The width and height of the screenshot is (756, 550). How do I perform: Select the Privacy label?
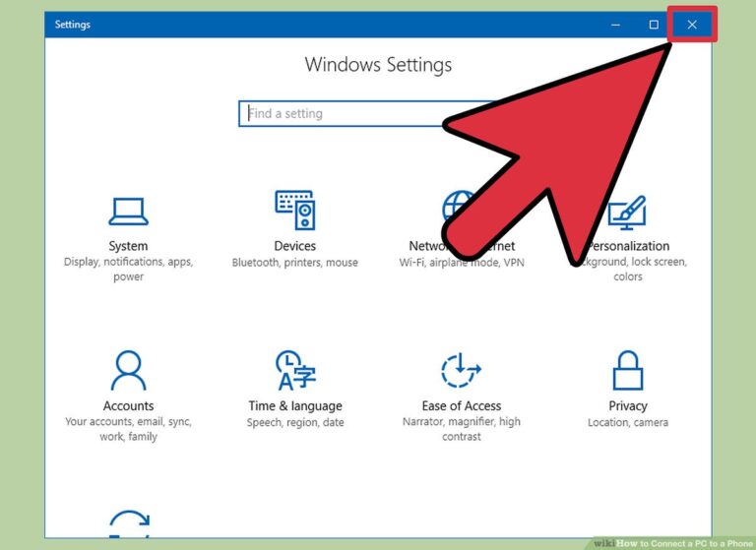pos(628,406)
